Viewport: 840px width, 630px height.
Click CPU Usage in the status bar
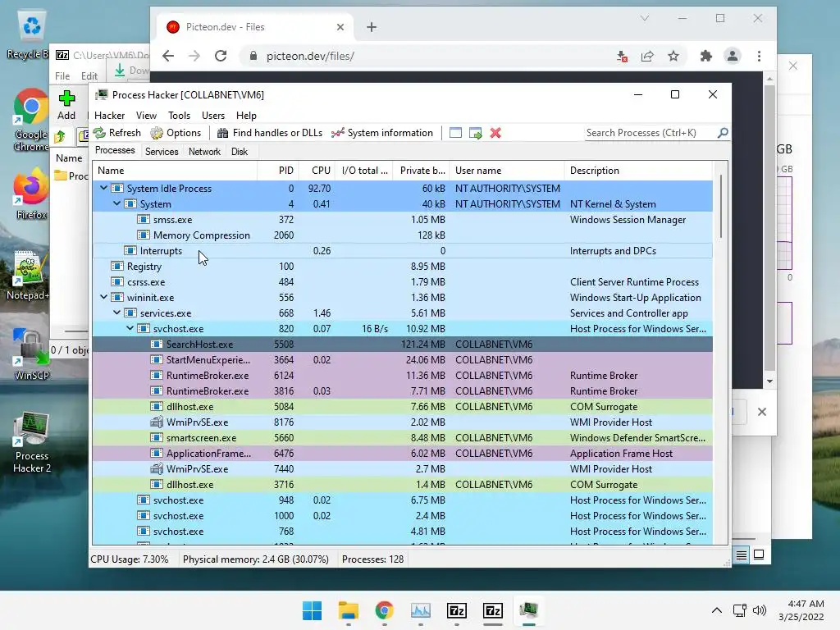(129, 559)
